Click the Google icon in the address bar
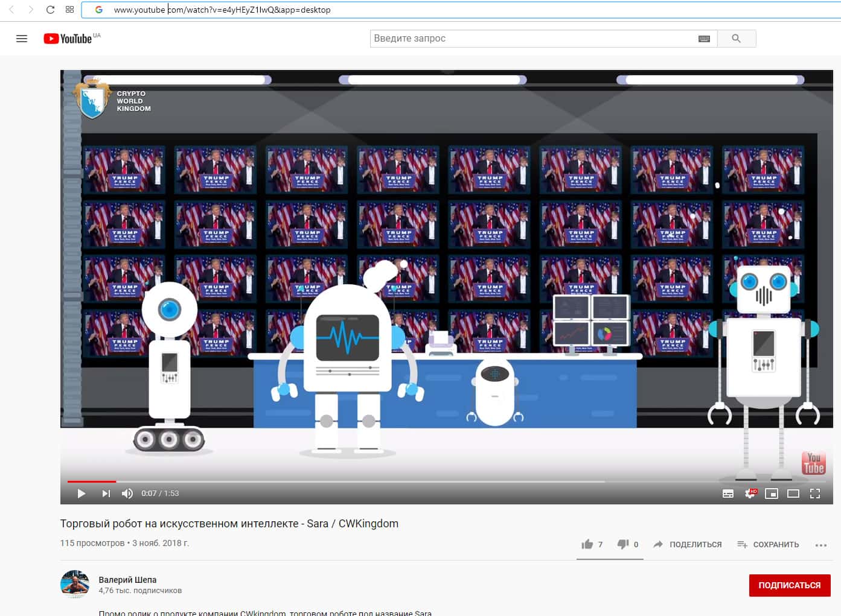This screenshot has width=841, height=616. click(x=99, y=10)
